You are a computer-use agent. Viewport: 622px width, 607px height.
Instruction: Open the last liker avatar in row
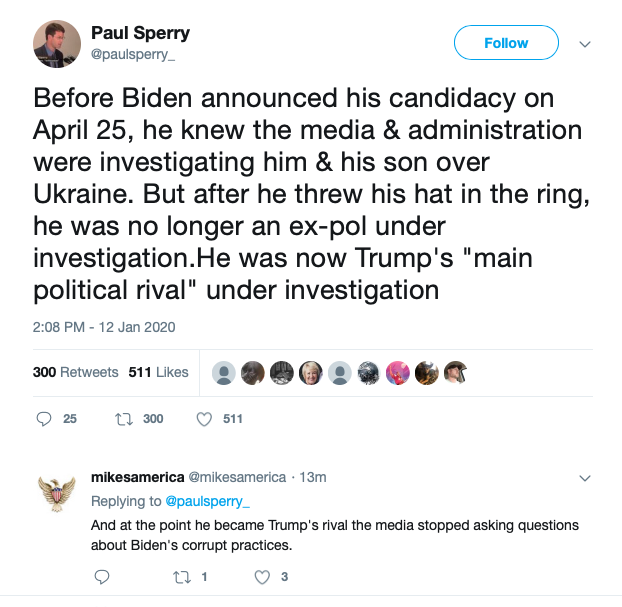point(456,372)
